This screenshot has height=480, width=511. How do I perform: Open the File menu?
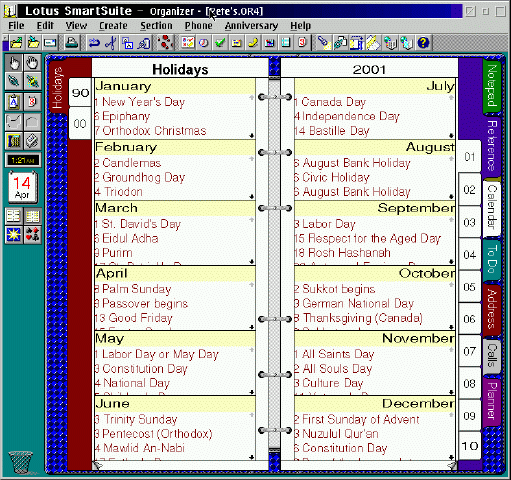[16, 26]
